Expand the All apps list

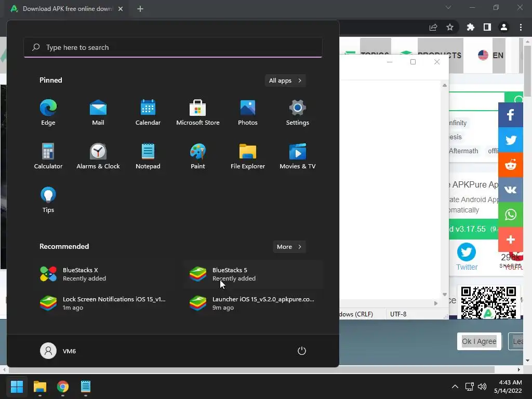point(285,81)
